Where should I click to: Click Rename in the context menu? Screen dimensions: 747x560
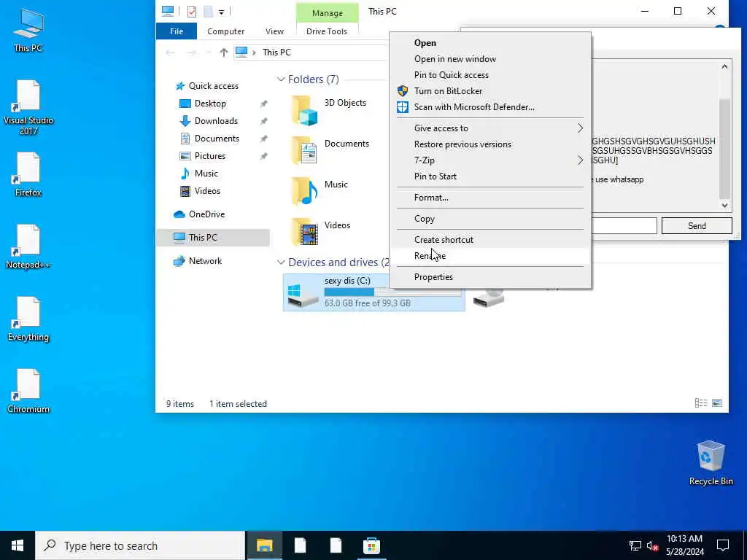point(491,256)
